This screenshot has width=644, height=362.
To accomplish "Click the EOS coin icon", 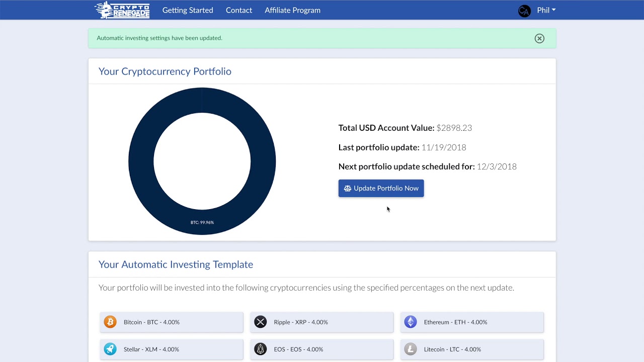I will [260, 349].
